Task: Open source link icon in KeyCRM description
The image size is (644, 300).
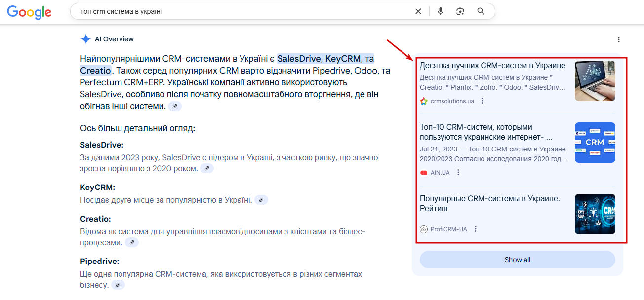Action: point(261,200)
